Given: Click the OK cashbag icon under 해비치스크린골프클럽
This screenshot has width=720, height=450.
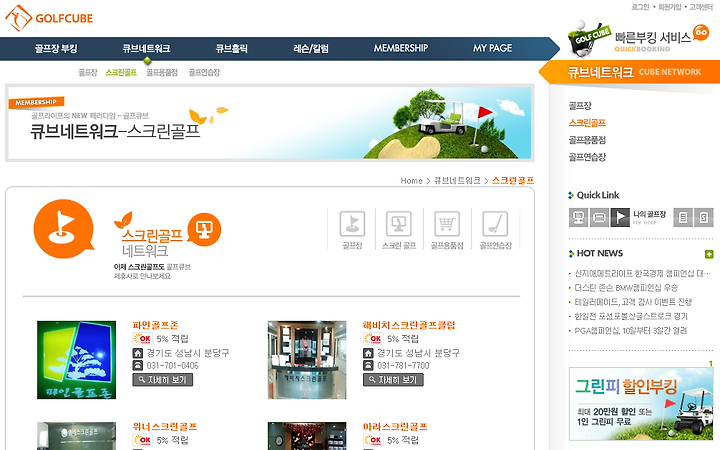Looking at the screenshot, I should pyautogui.click(x=373, y=339).
